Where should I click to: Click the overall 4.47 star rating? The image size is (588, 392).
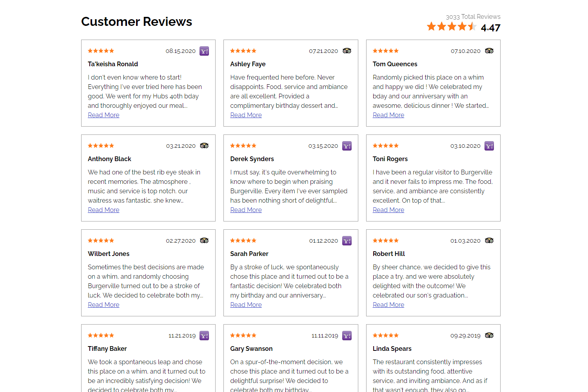click(452, 27)
